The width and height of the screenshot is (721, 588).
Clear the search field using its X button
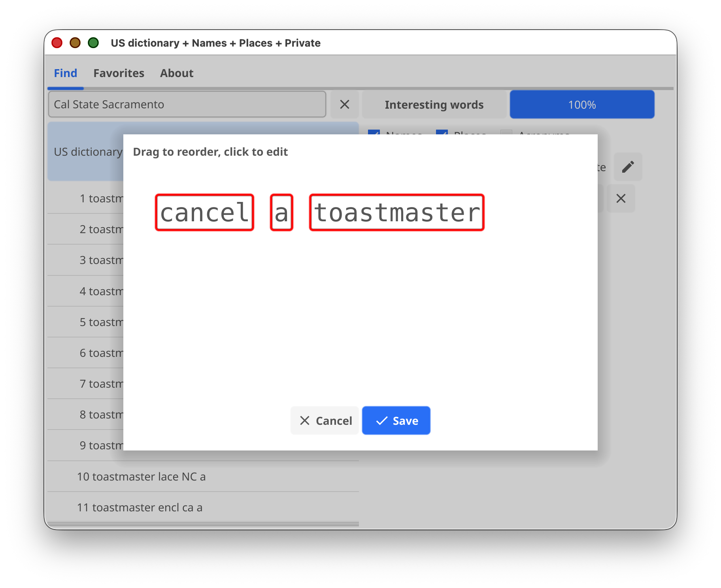coord(344,104)
